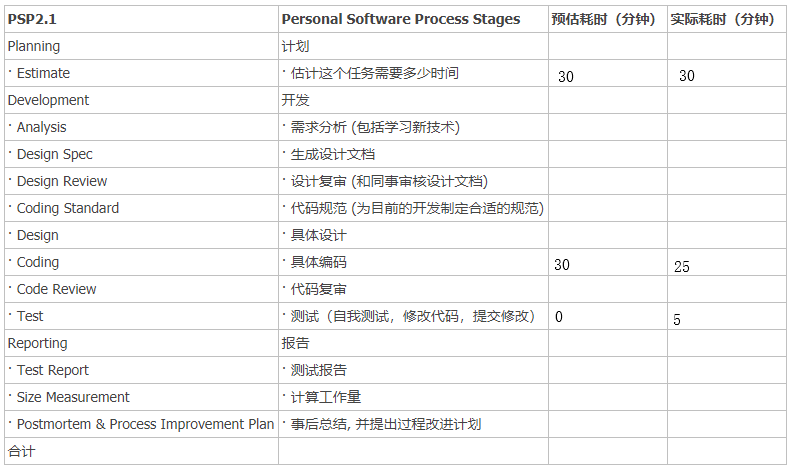The width and height of the screenshot is (794, 470).
Task: Select the Development row label
Action: click(48, 100)
